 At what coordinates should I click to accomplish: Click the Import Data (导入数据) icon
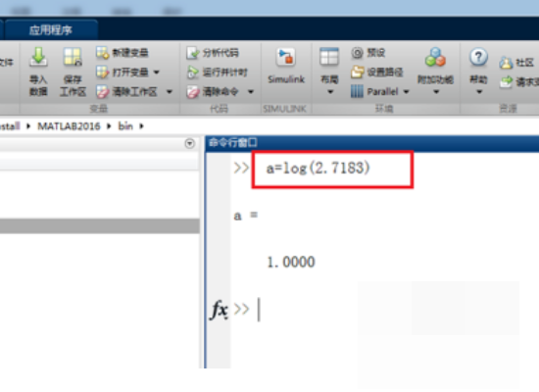point(38,57)
